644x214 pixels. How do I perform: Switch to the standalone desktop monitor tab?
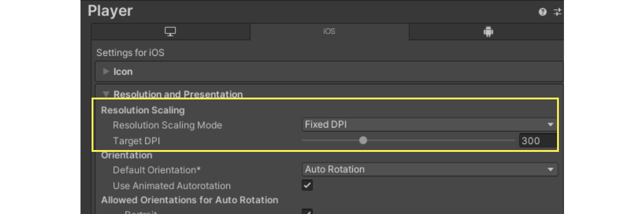point(171,32)
